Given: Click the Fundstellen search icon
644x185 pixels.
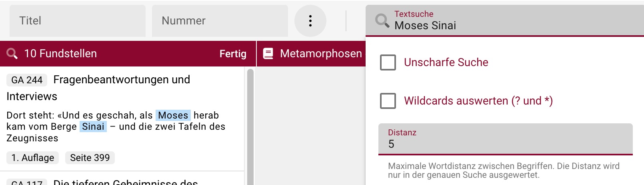Looking at the screenshot, I should [x=12, y=54].
